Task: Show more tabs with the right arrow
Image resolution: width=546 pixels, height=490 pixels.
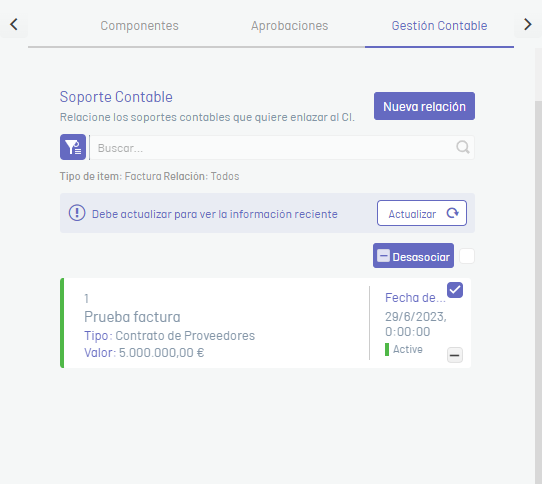Action: (x=528, y=24)
